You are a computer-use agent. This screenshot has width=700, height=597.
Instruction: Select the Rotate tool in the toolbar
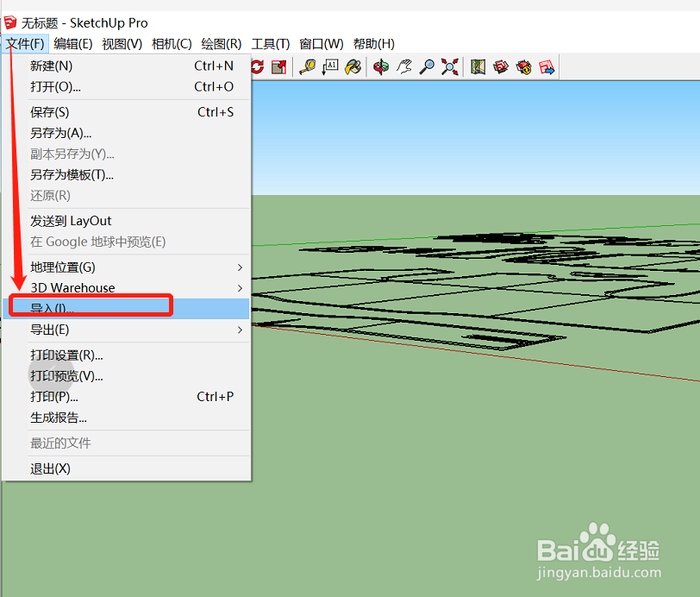pyautogui.click(x=258, y=67)
